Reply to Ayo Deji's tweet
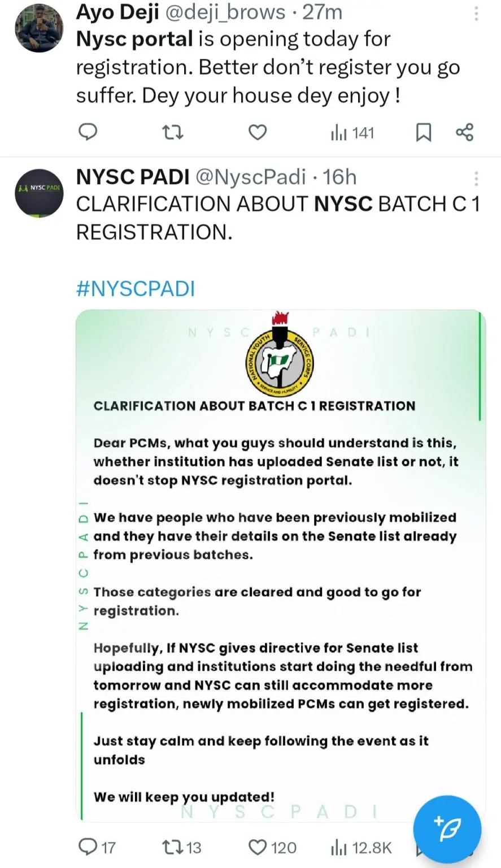 88,132
